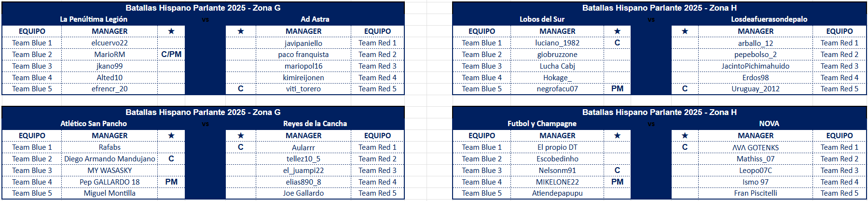Viewport: 868px width, 201px height.
Task: Select manager cell elcuervo22
Action: (x=110, y=43)
